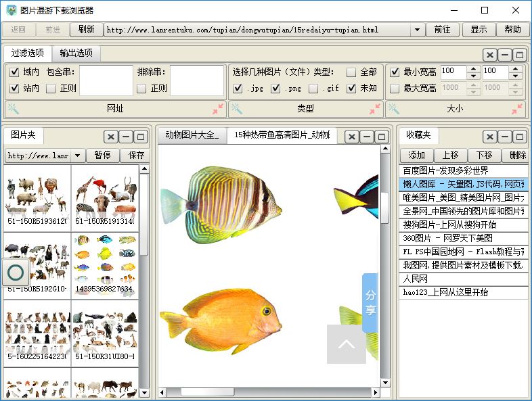Open the 帮助 help button
The height and width of the screenshot is (401, 532).
[x=512, y=30]
